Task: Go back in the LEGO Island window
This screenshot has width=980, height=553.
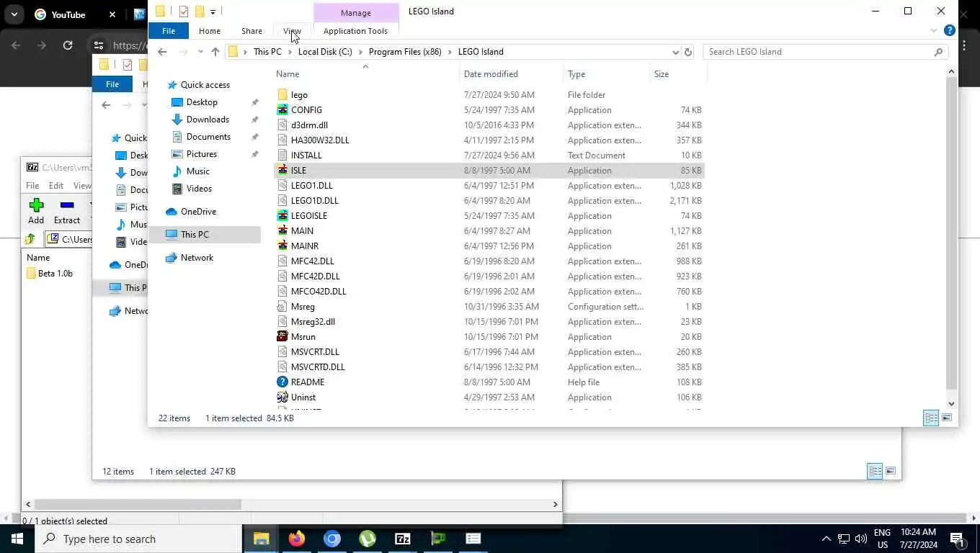Action: point(162,52)
